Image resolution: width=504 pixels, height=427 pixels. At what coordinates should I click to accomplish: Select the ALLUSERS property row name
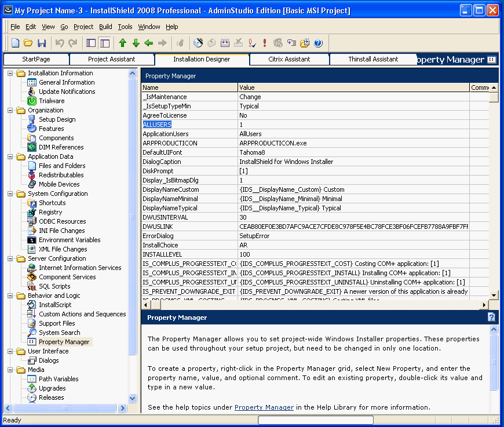pos(157,125)
